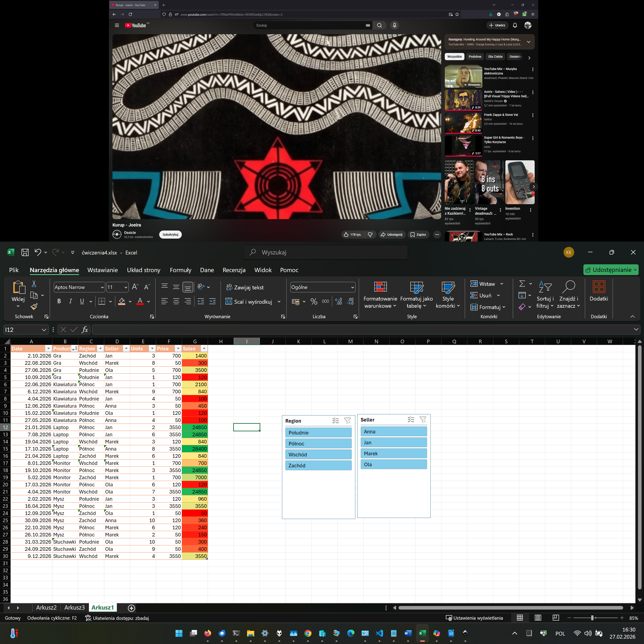Screen dimensions: 644x644
Task: Open the number format Ogólne dropdown
Action: tap(352, 287)
